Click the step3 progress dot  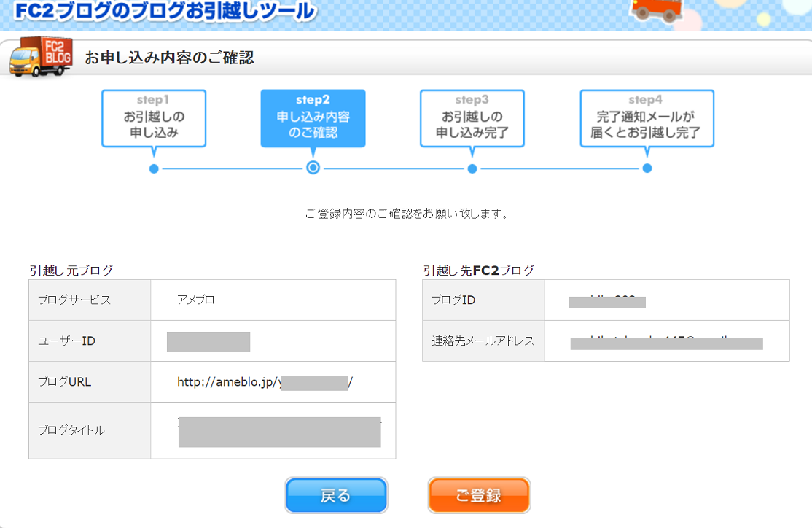pyautogui.click(x=472, y=168)
